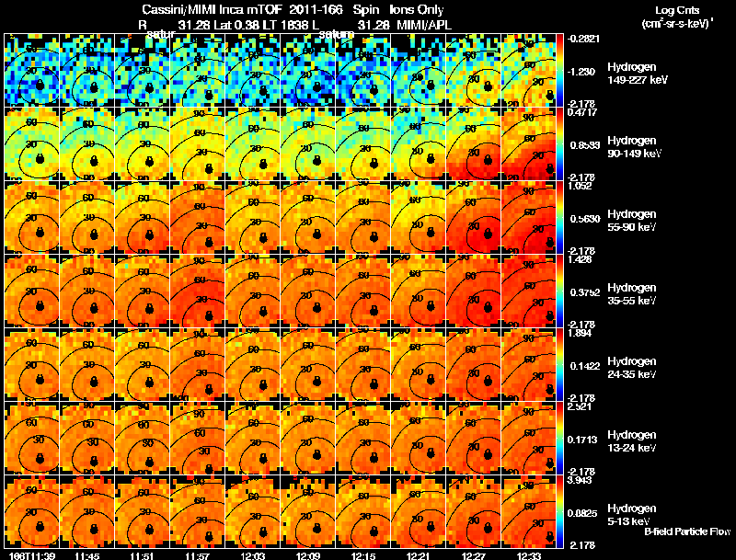Click the "166T11:39" time label on the axis

pos(32,555)
